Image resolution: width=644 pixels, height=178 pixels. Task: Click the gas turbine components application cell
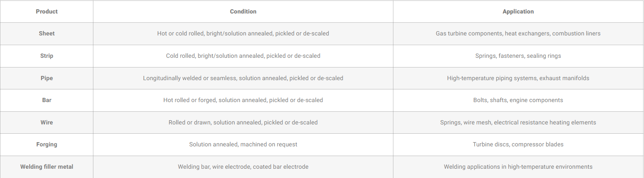[x=518, y=33]
